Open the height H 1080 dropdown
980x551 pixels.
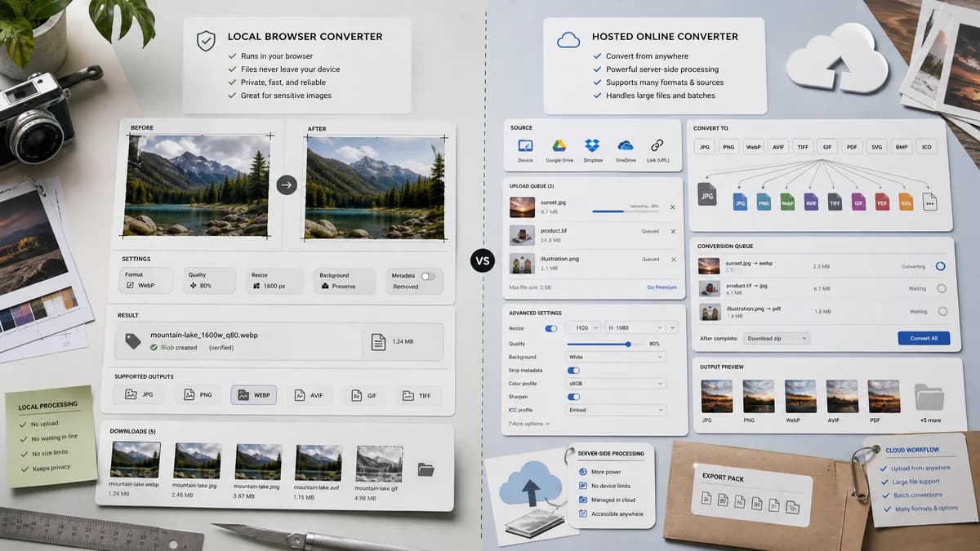(635, 327)
